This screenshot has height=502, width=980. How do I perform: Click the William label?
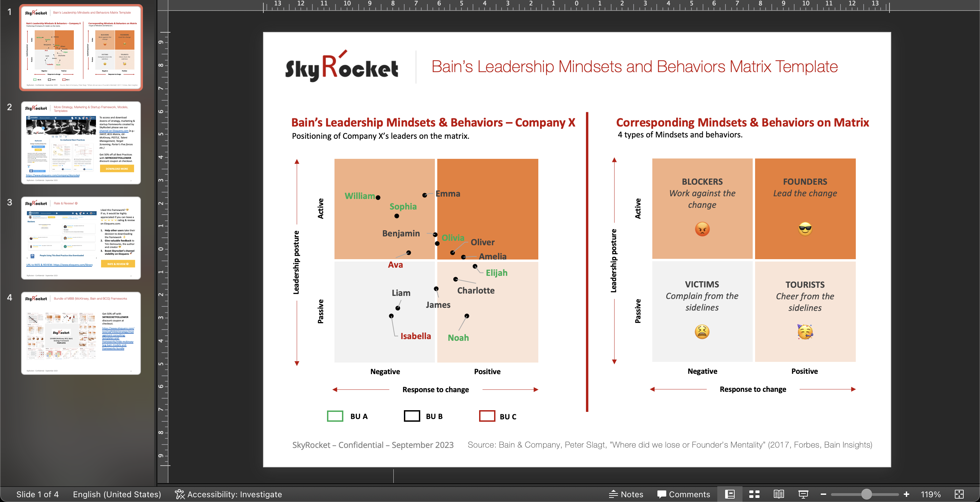(360, 196)
